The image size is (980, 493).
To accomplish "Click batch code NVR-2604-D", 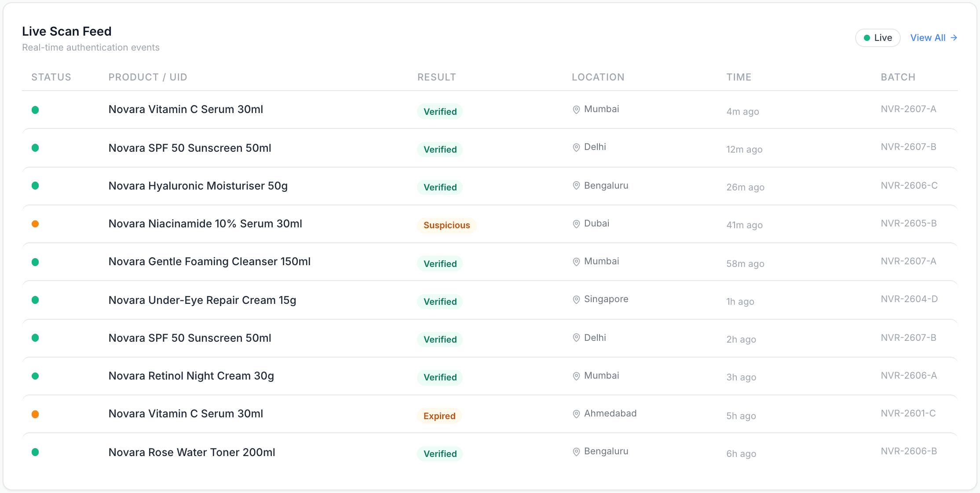I will (x=909, y=299).
